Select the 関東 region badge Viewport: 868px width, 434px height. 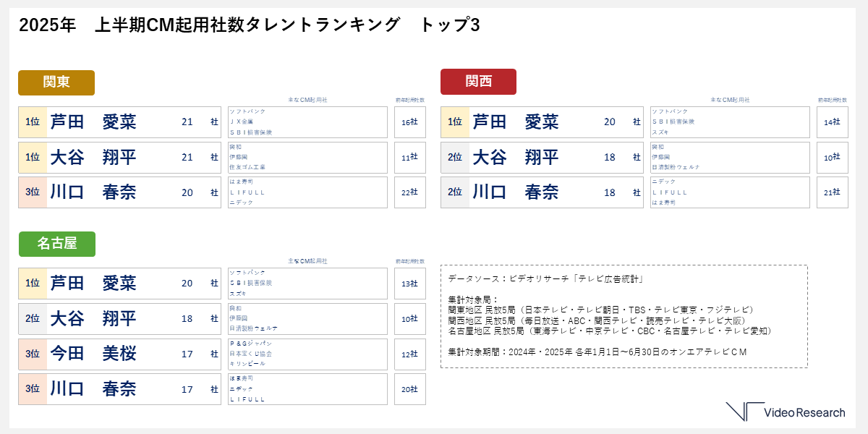56,82
